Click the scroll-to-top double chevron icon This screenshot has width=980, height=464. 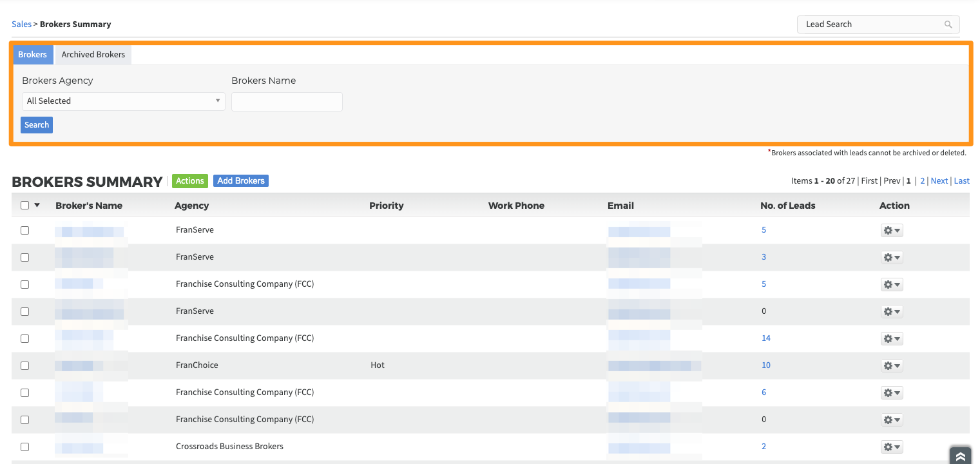point(960,456)
